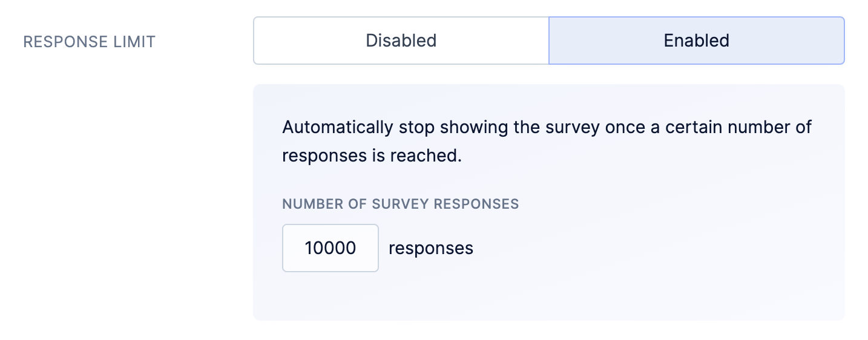This screenshot has width=868, height=340.
Task: Switch the segmented control to Disabled
Action: [401, 41]
